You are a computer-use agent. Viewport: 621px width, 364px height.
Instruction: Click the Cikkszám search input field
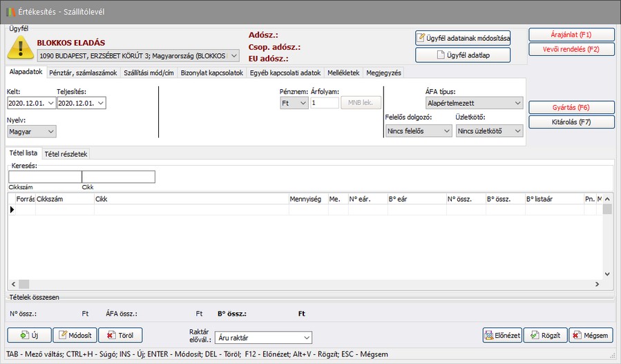click(45, 177)
